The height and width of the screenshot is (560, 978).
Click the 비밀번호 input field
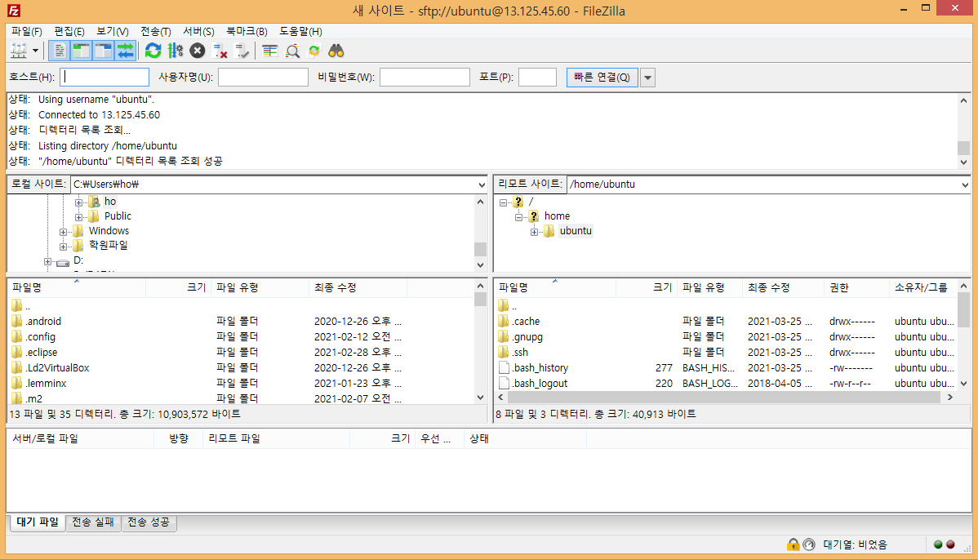pos(425,77)
